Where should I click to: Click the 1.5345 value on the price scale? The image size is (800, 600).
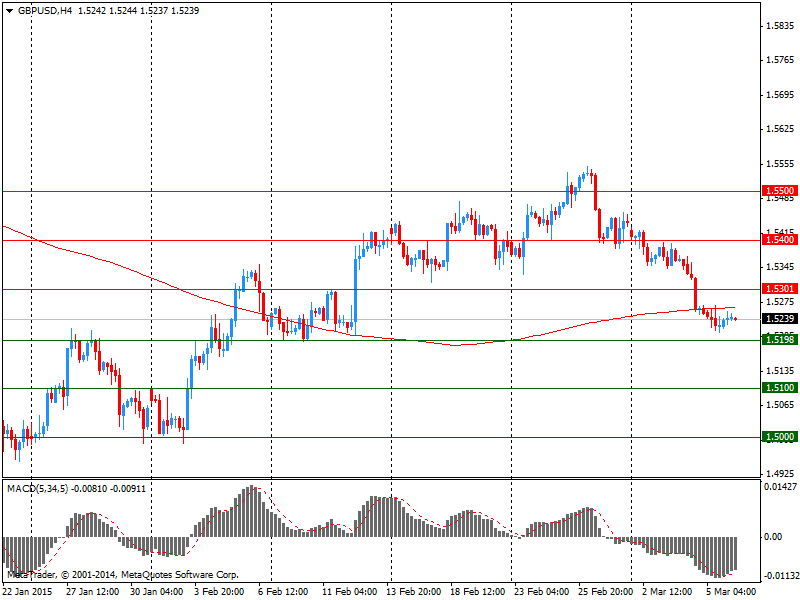781,267
